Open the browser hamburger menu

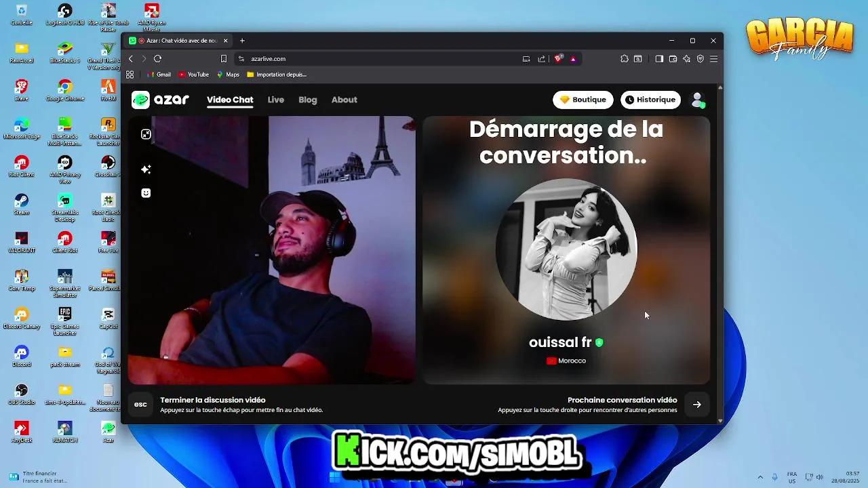click(x=713, y=59)
